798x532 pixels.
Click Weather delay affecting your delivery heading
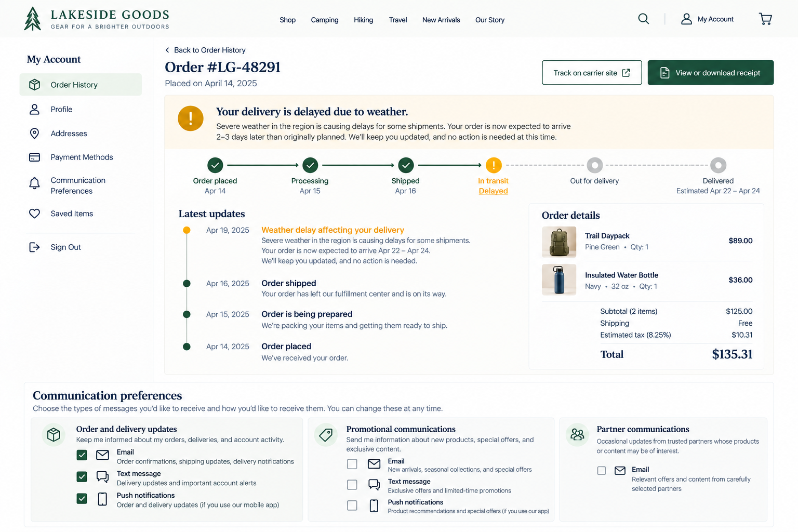coord(333,230)
